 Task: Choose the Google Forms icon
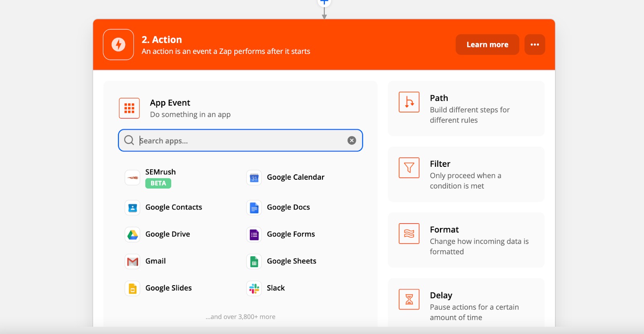click(x=254, y=234)
